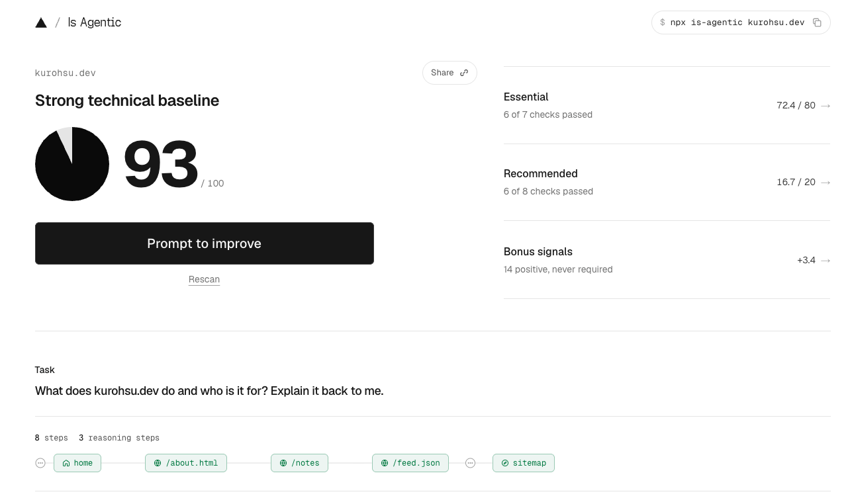Image resolution: width=850 pixels, height=504 pixels.
Task: Click the score pie chart
Action: tap(72, 164)
